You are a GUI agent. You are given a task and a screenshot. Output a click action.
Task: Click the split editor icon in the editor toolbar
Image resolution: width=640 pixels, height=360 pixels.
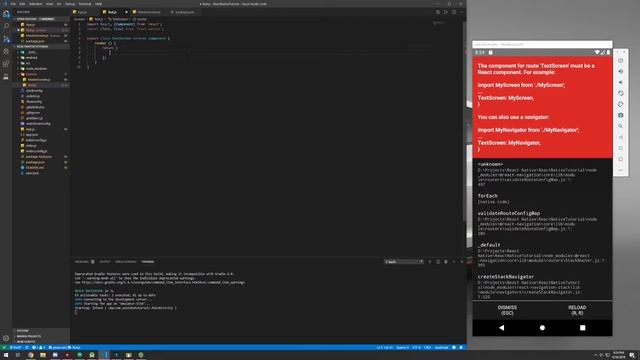tap(454, 12)
